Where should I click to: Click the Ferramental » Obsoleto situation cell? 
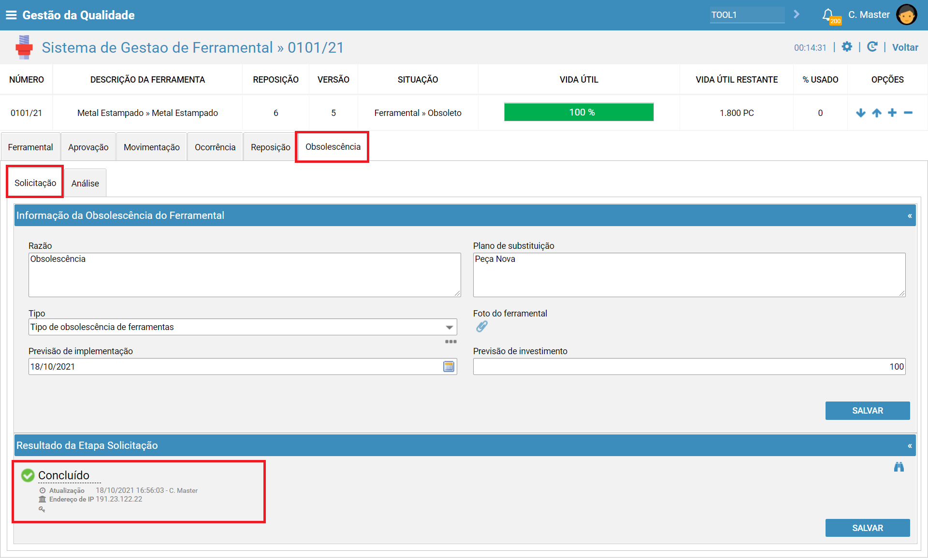(x=418, y=113)
